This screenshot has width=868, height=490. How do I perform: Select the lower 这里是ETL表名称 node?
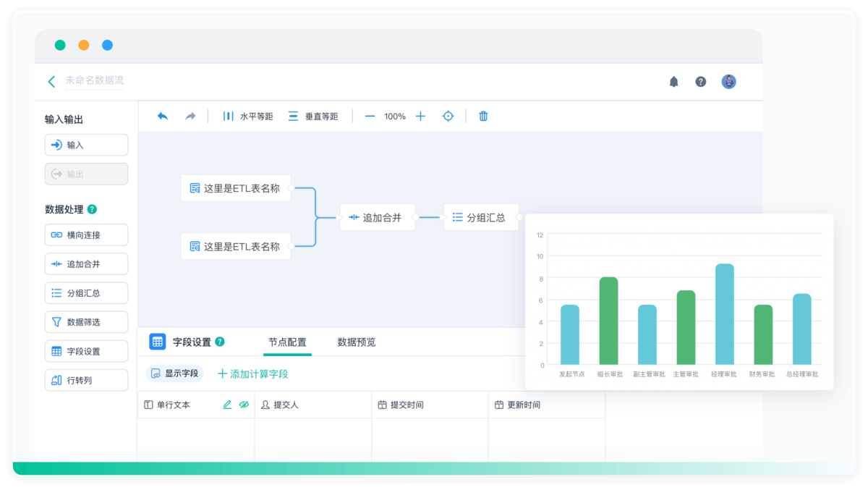point(236,246)
